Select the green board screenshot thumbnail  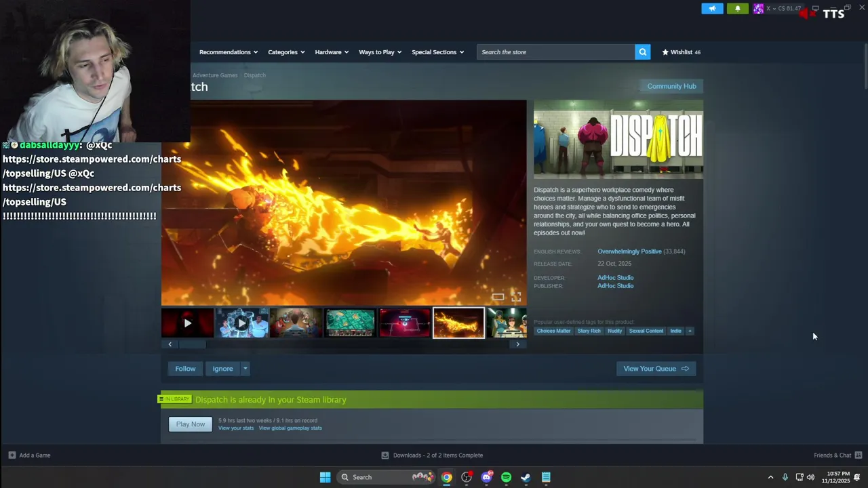coord(350,323)
